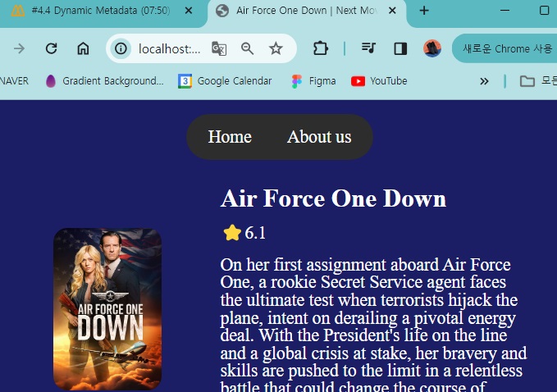
Task: Open the YouTube bookmark
Action: (x=379, y=81)
